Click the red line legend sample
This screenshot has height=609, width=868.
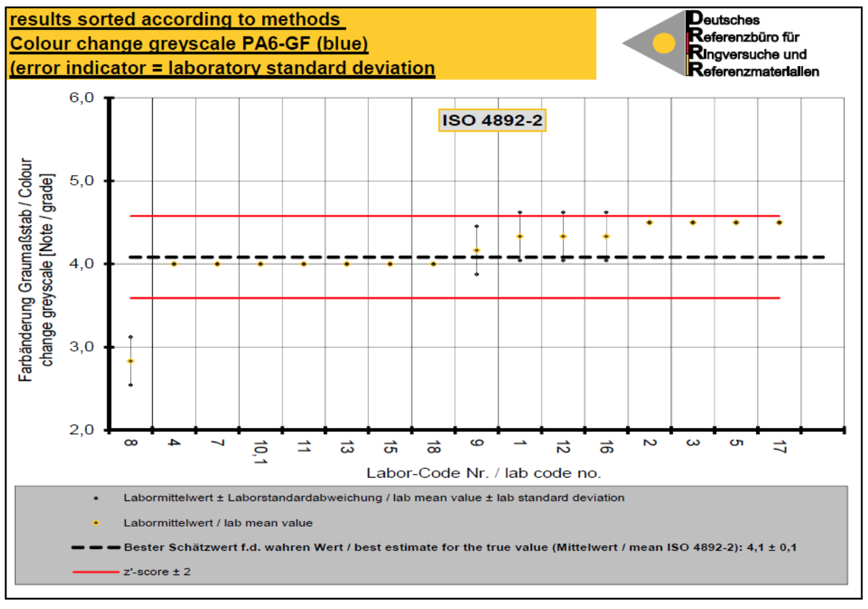click(x=96, y=572)
